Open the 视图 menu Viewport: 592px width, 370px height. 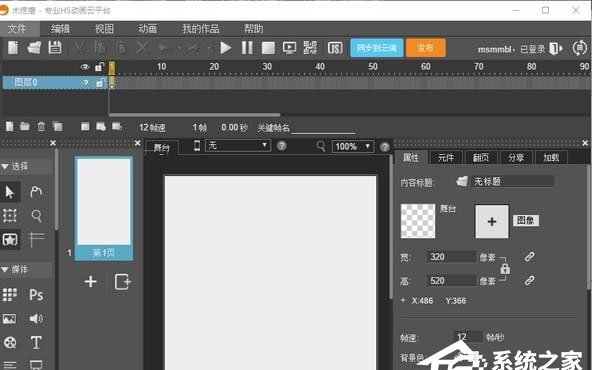point(104,29)
